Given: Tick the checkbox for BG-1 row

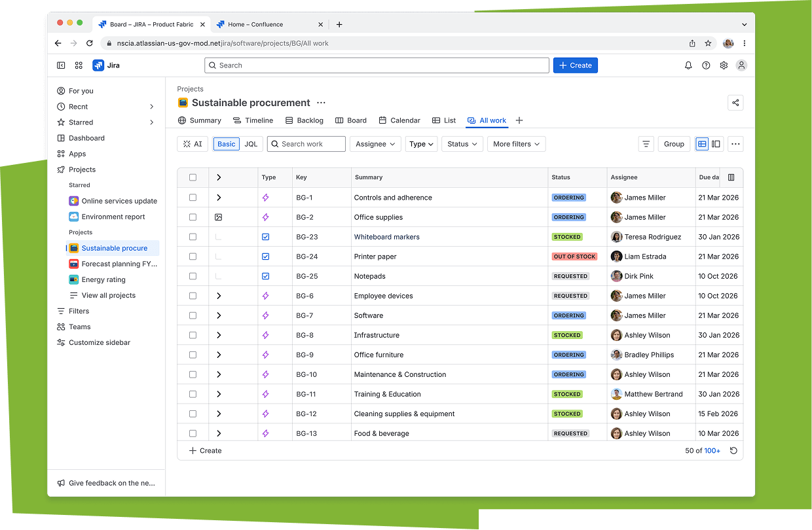Looking at the screenshot, I should [x=193, y=198].
